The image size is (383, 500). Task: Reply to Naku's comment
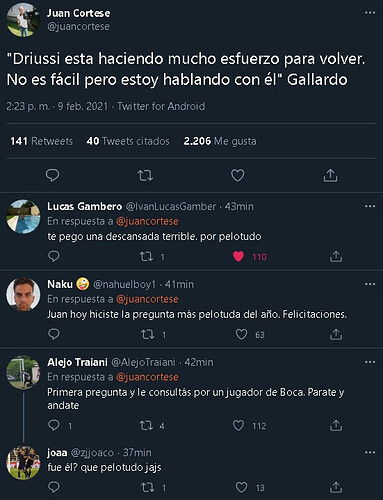(54, 334)
